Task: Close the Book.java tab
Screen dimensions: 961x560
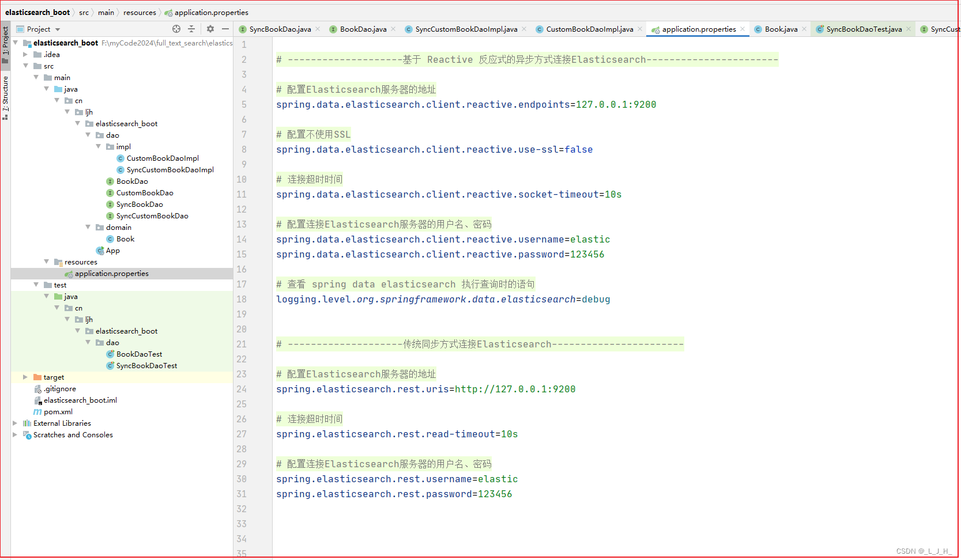Action: tap(804, 29)
